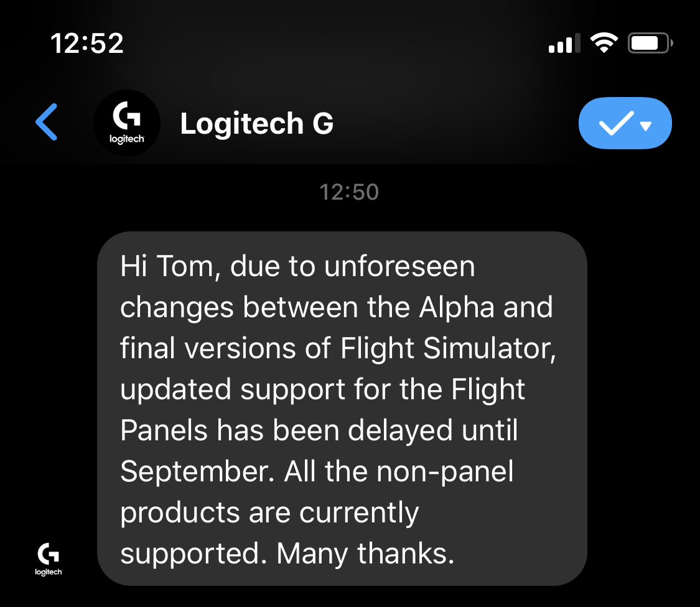Tap the blue back chevron
700x607 pixels.
47,122
